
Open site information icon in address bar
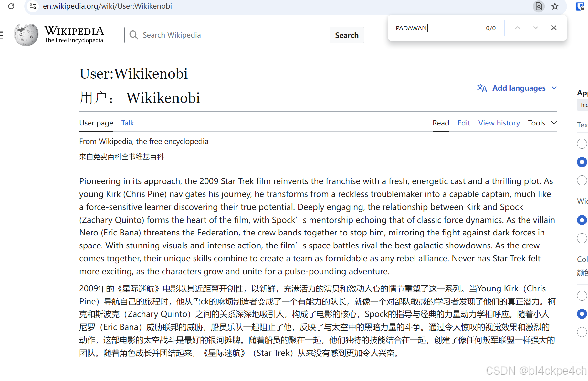(x=33, y=6)
